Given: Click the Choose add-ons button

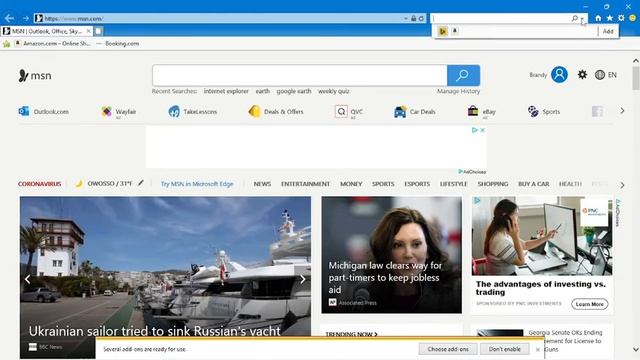Looking at the screenshot, I should click(x=448, y=349).
